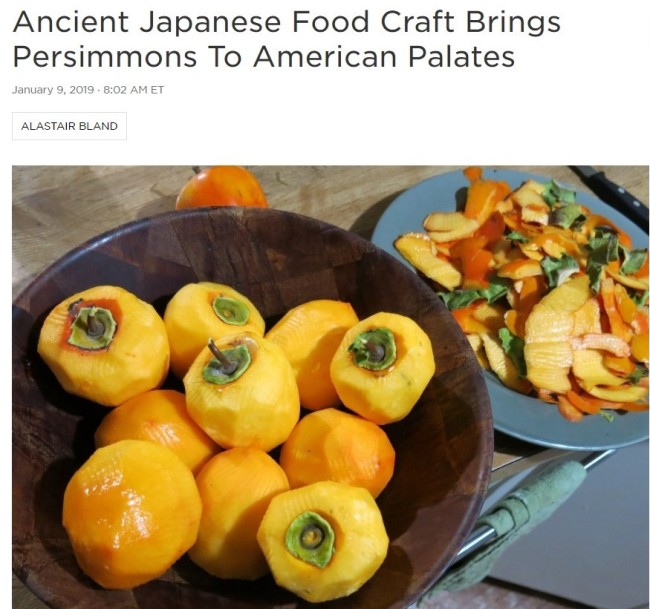The image size is (650, 609).
Task: Click the unpeeled orange persimmon behind the bowl
Action: pos(222,187)
